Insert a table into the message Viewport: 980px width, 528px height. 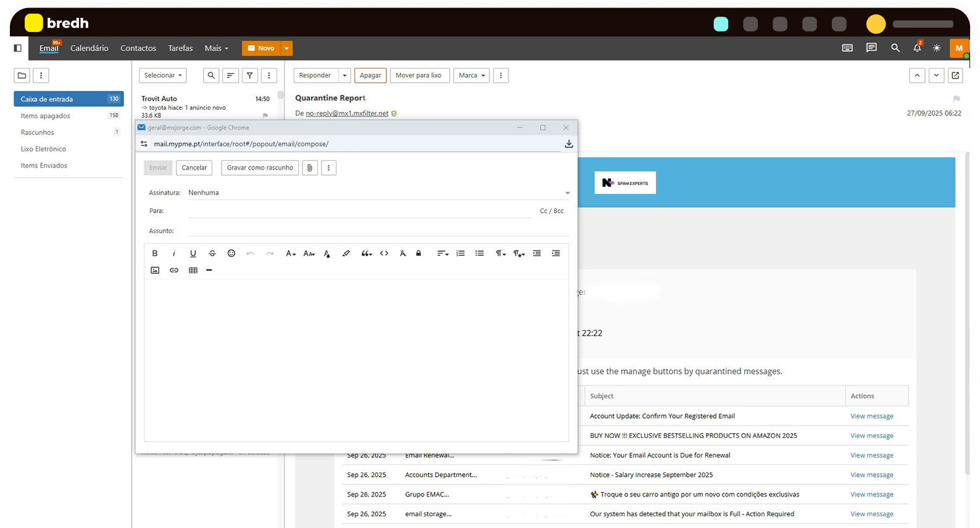point(193,270)
